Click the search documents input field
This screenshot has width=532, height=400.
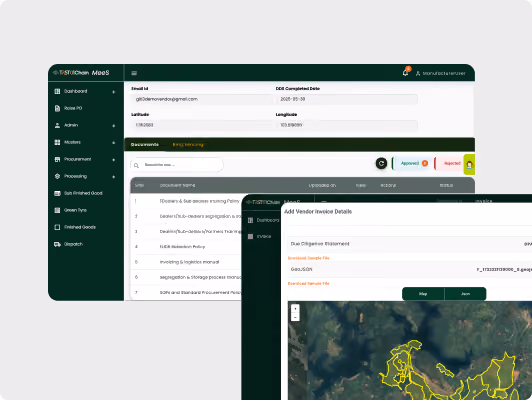(x=177, y=165)
